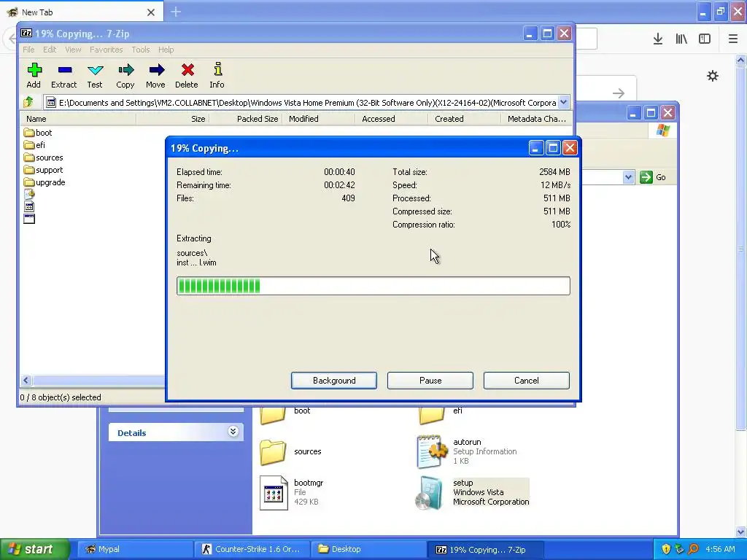Click the 7-Zip horizontal scrollbar left arrow
The height and width of the screenshot is (560, 747).
tap(26, 380)
